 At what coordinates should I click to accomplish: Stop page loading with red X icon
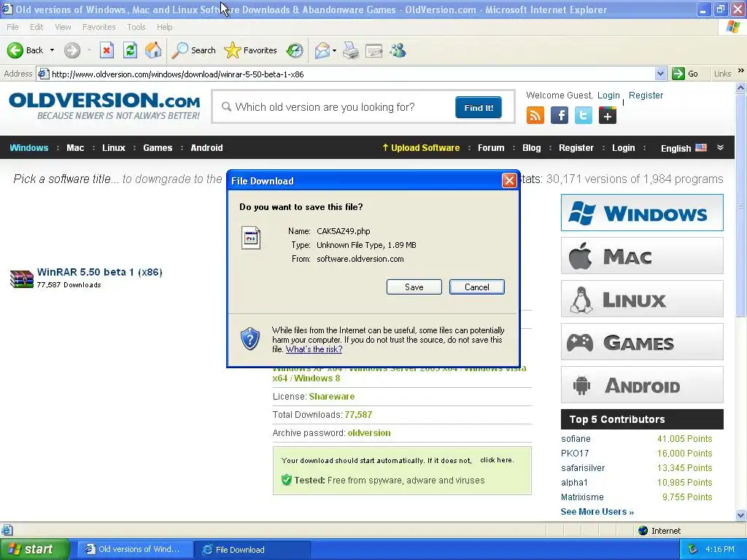[107, 50]
